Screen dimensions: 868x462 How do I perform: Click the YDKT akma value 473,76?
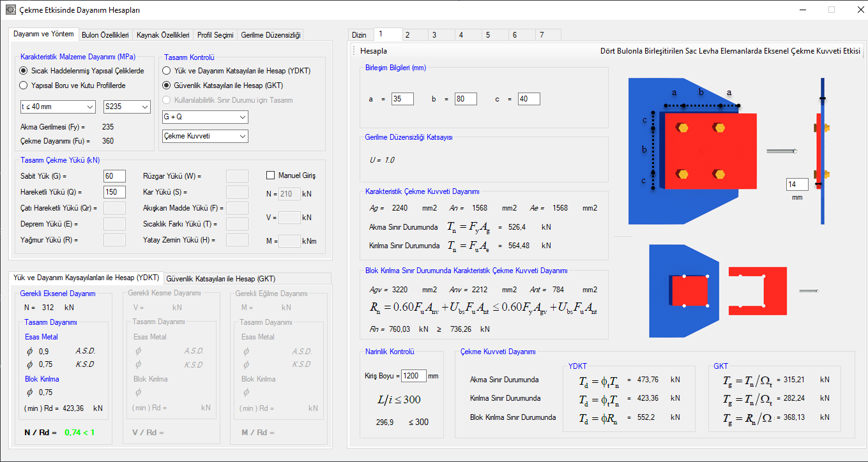[646, 380]
